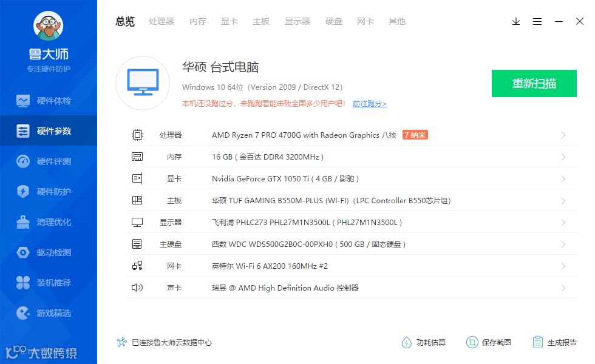The width and height of the screenshot is (595, 364).
Task: Click the download arrow icon in title bar
Action: pos(515,22)
